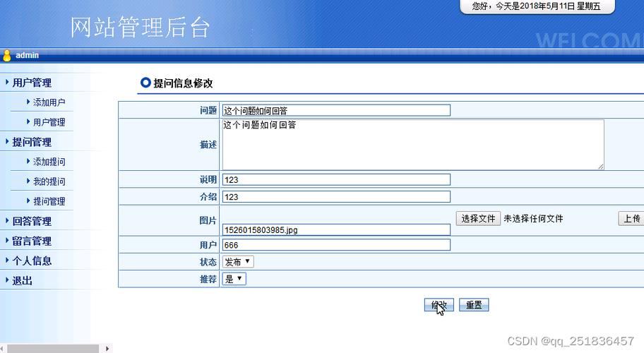Viewport: 644px width, 353px height.
Task: Click the admin user icon
Action: [6, 55]
